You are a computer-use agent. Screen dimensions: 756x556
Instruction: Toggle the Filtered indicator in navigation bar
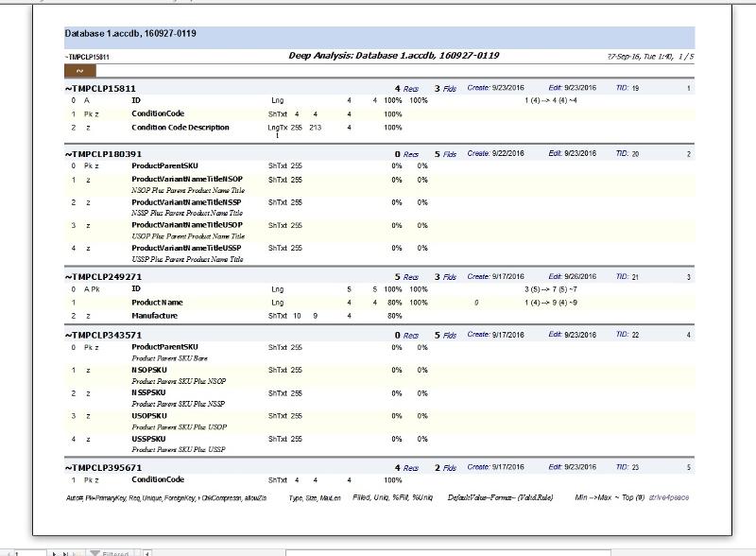110,552
